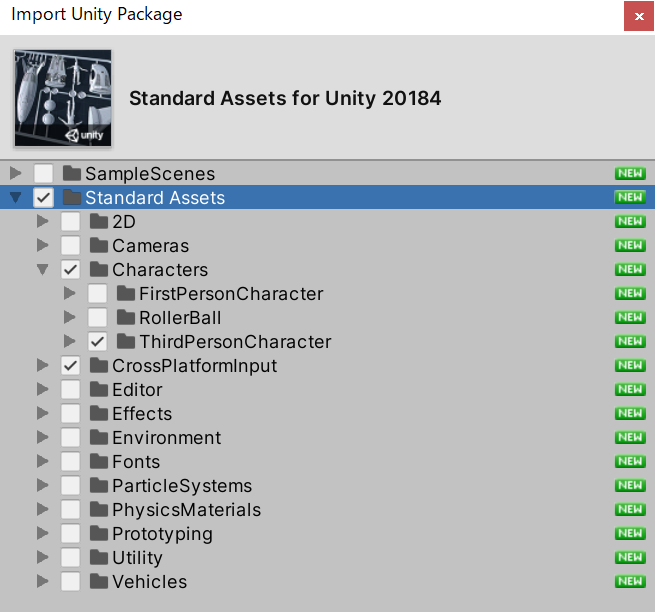Tick the Environment checkbox
This screenshot has height=612, width=655.
pyautogui.click(x=70, y=437)
